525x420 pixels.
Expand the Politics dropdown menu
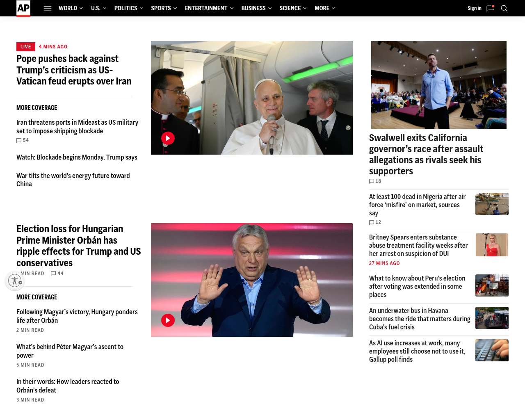[x=128, y=8]
